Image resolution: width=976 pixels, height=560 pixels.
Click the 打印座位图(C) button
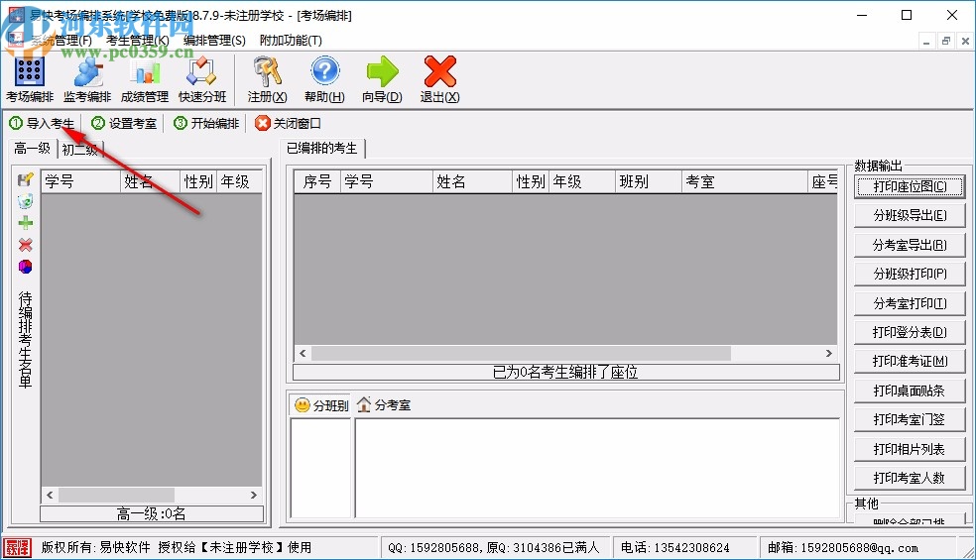click(x=910, y=186)
